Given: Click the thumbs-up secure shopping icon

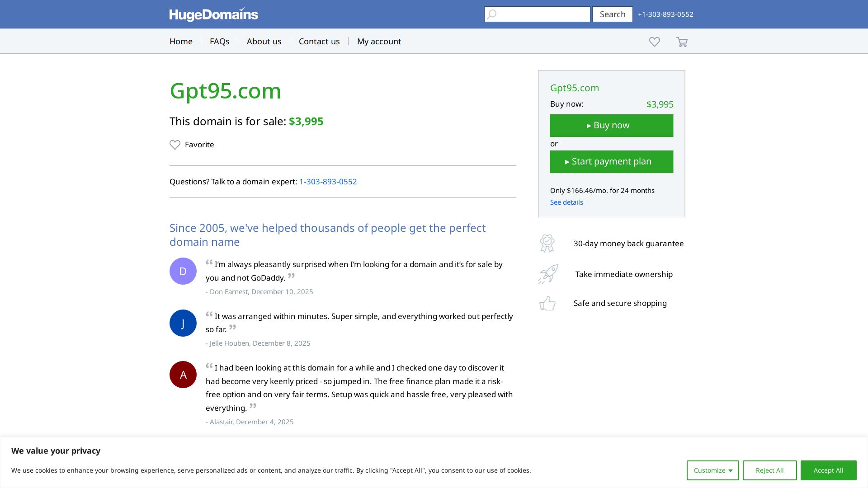Looking at the screenshot, I should pyautogui.click(x=547, y=303).
